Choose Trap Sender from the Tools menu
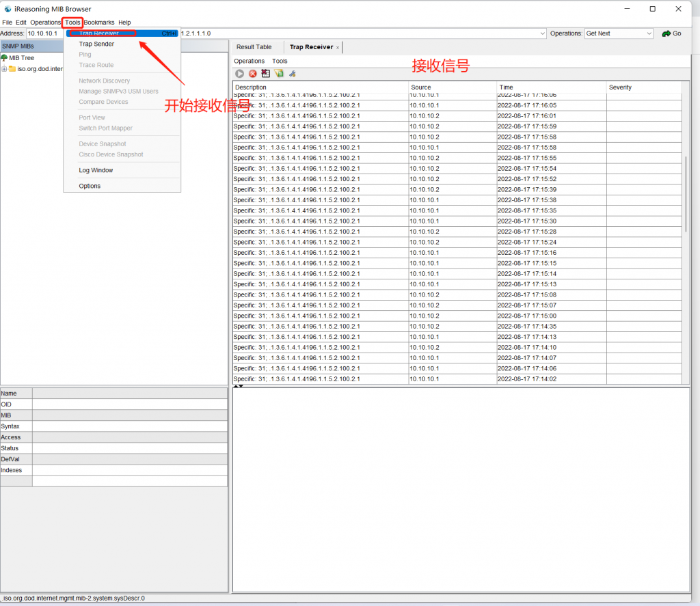700x606 pixels. pos(122,44)
